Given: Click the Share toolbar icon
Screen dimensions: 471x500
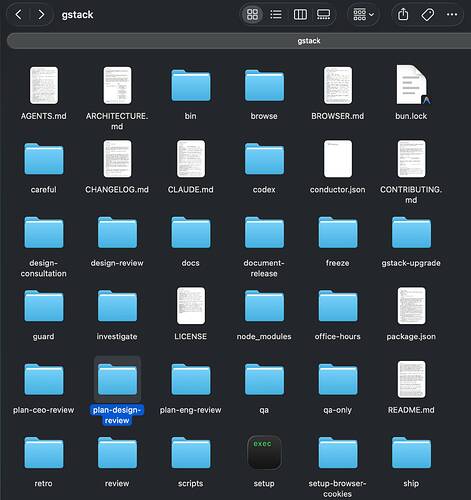Looking at the screenshot, I should 403,14.
